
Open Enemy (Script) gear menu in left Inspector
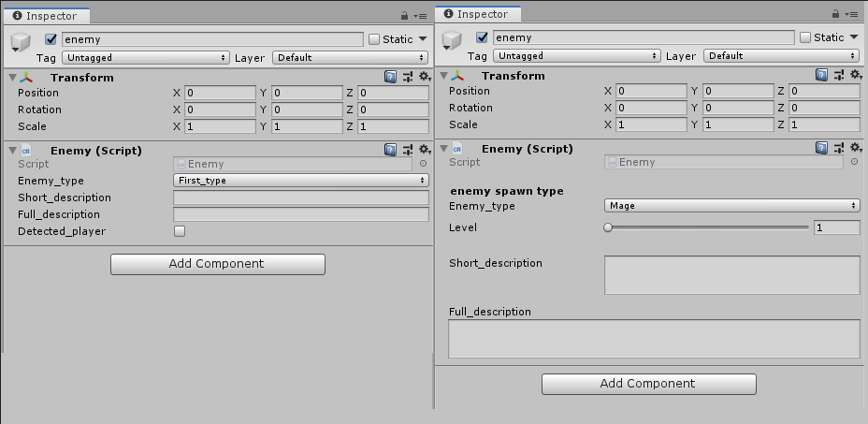(x=425, y=150)
